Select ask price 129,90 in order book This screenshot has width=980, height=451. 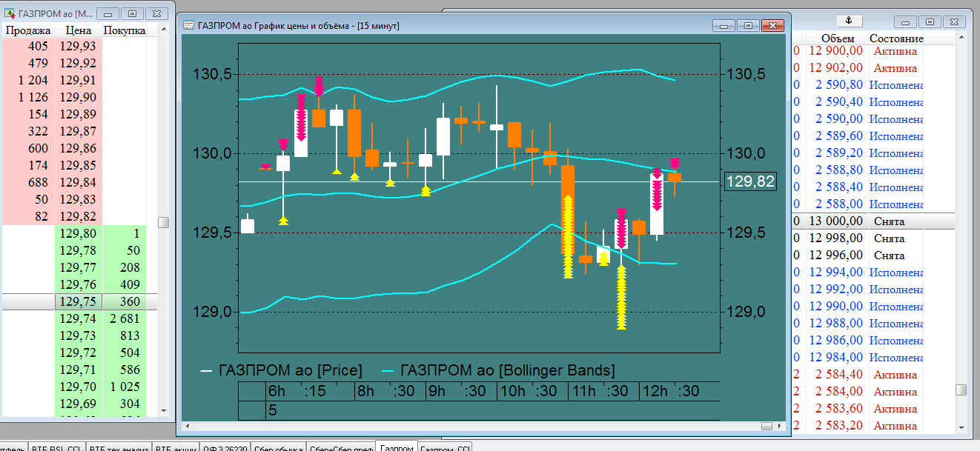(x=79, y=97)
